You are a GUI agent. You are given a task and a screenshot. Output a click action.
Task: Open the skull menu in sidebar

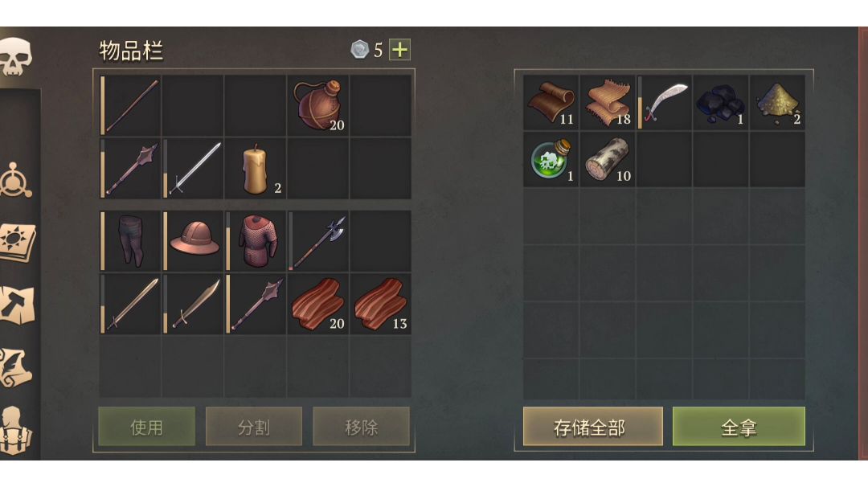pyautogui.click(x=15, y=56)
